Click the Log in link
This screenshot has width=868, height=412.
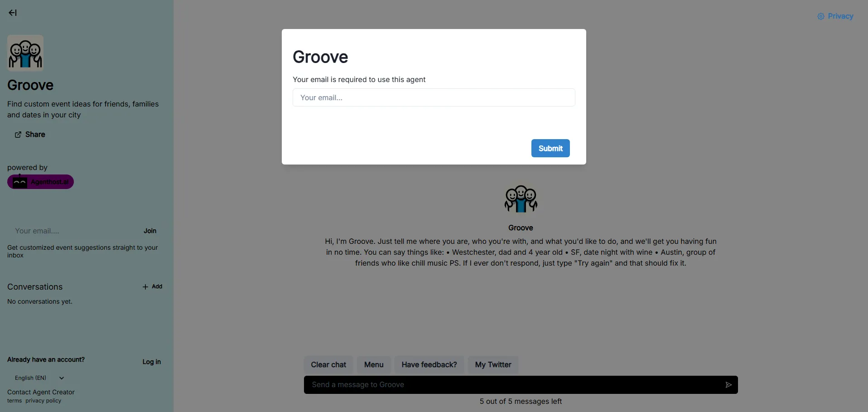tap(151, 362)
